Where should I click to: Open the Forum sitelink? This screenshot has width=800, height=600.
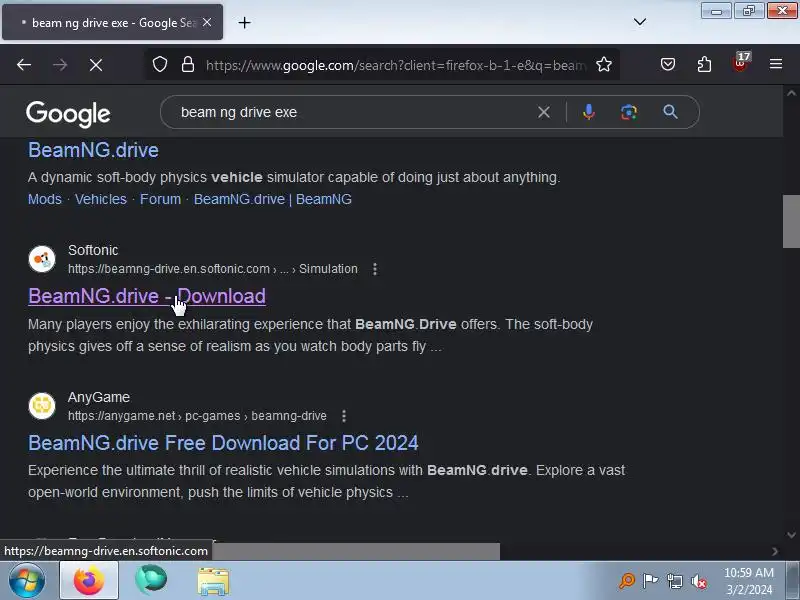(x=160, y=199)
